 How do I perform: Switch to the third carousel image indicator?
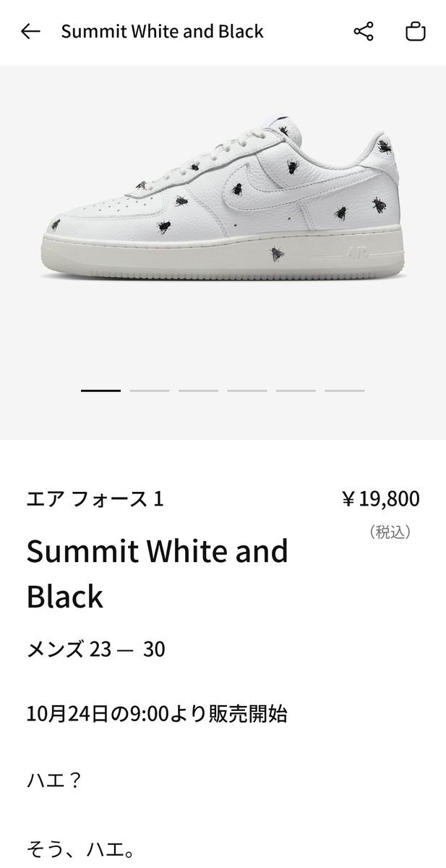coord(198,391)
